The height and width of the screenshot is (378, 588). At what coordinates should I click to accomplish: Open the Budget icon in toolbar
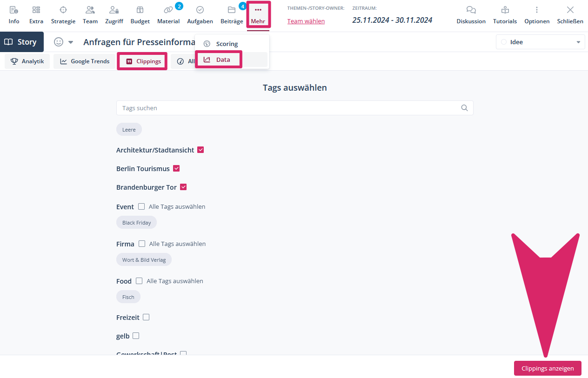coord(140,10)
